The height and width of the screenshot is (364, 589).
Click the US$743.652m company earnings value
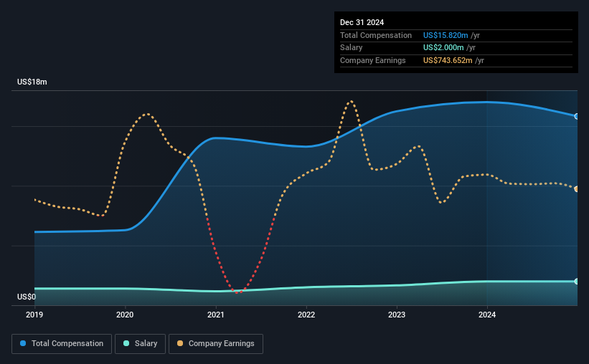pos(448,60)
